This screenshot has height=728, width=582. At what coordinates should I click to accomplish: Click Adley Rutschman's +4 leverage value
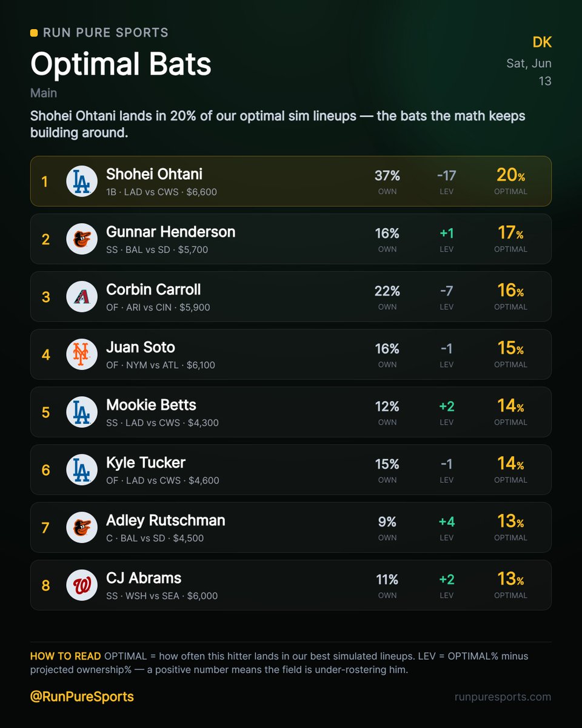(446, 522)
